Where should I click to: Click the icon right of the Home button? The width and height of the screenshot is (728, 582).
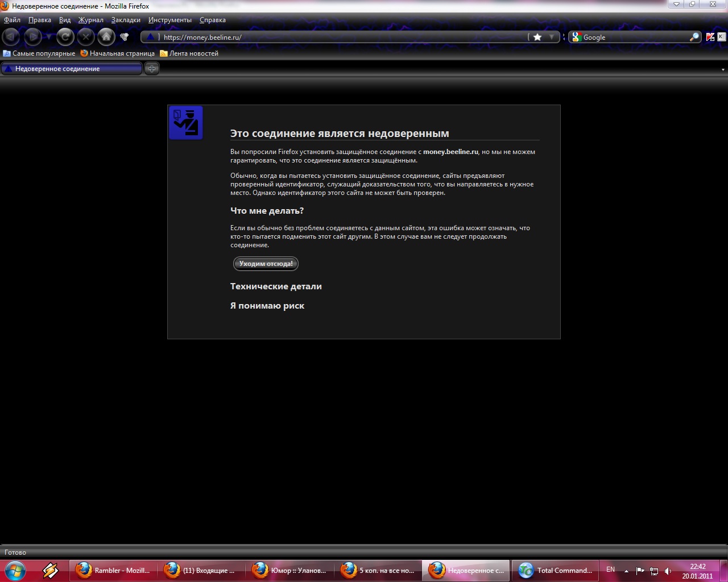125,38
